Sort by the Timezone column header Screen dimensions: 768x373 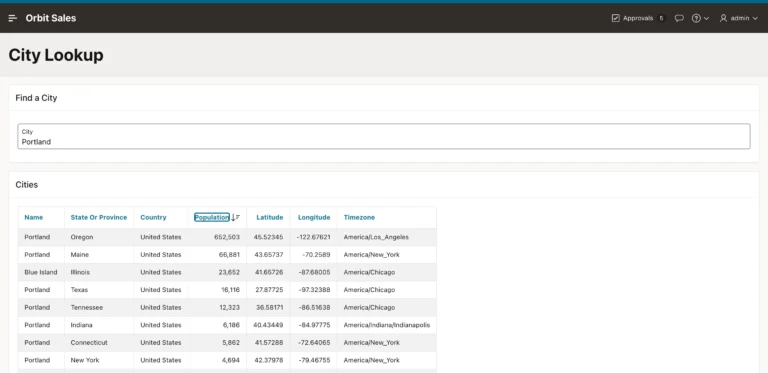359,217
